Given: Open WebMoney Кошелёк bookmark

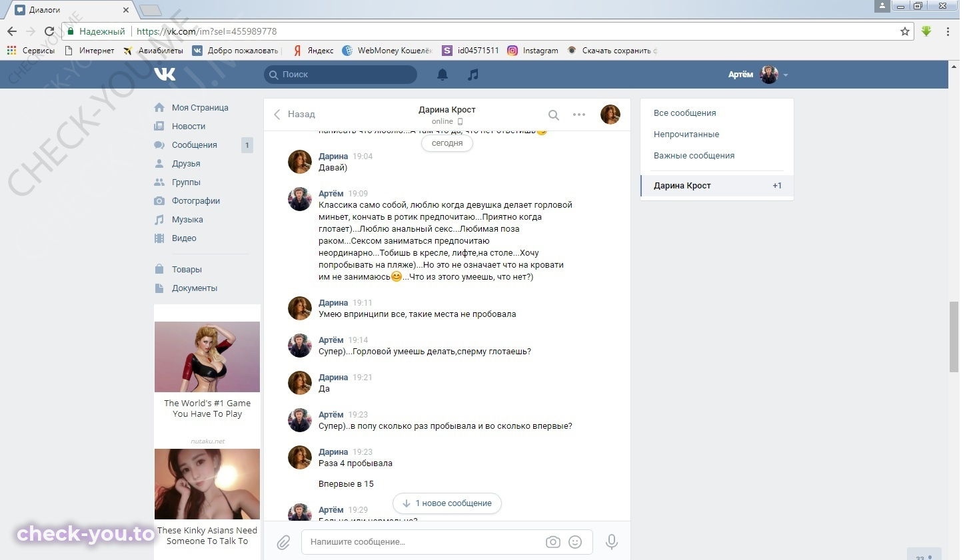Looking at the screenshot, I should (387, 50).
